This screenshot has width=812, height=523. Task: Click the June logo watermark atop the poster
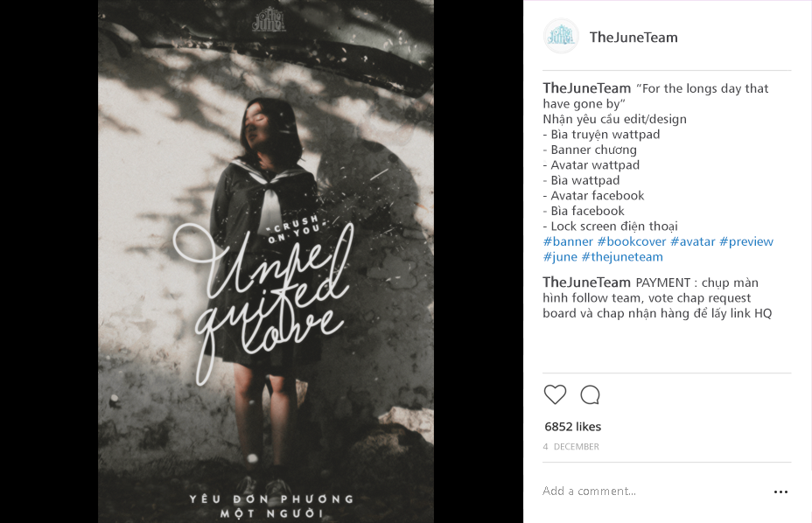point(269,19)
